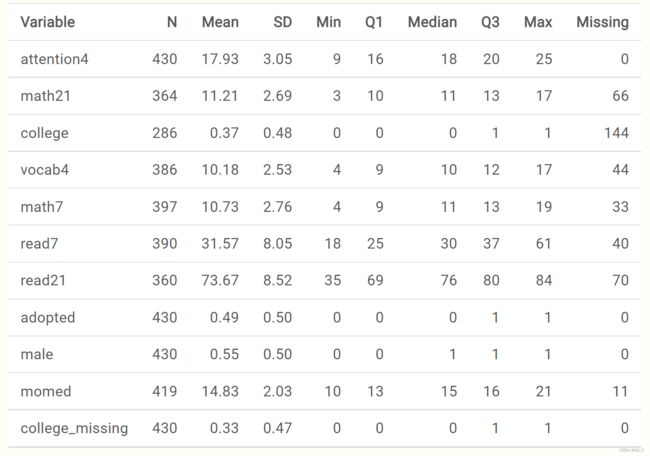The height and width of the screenshot is (456, 650).
Task: Click the N column header
Action: click(172, 22)
